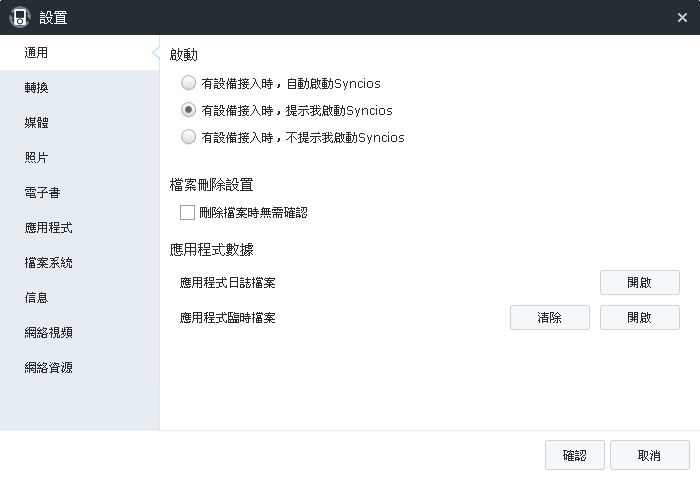The height and width of the screenshot is (480, 700).
Task: Show the 應用程式 settings tab
Action: 49,228
